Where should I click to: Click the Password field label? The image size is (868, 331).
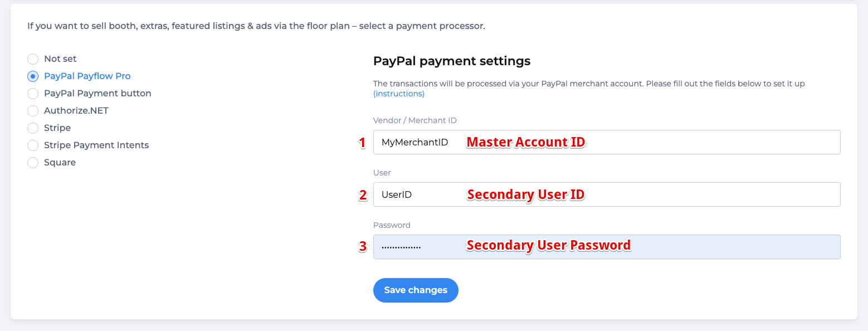coord(392,225)
